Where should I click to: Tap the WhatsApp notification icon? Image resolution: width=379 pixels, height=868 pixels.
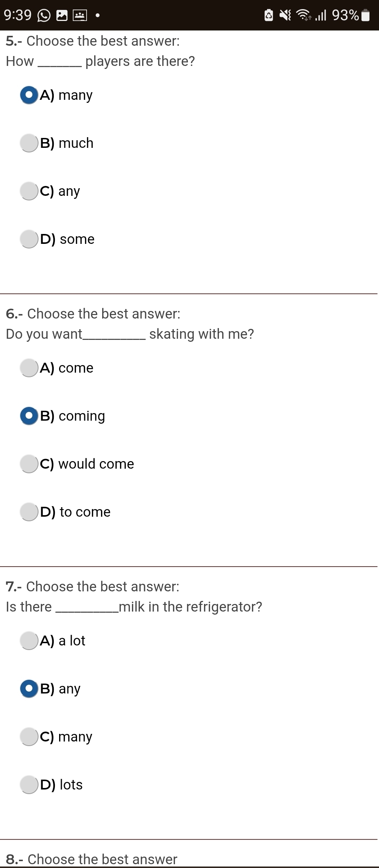pos(44,16)
